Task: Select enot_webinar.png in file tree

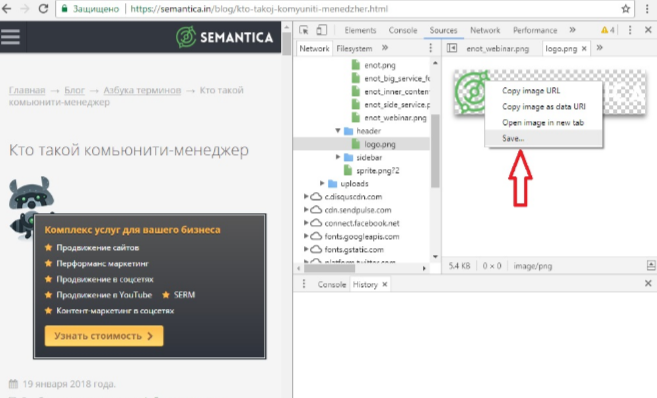Action: tap(395, 118)
